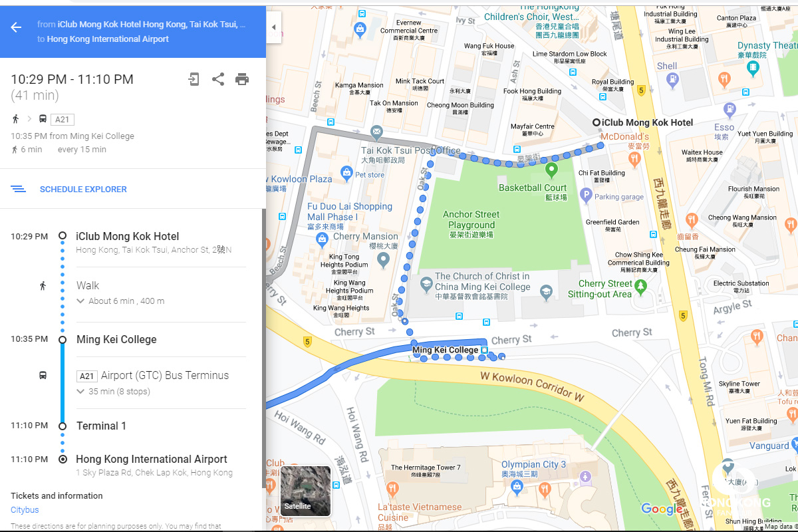Send directions to your phone icon
Viewport: 798px width, 532px height.
point(194,80)
